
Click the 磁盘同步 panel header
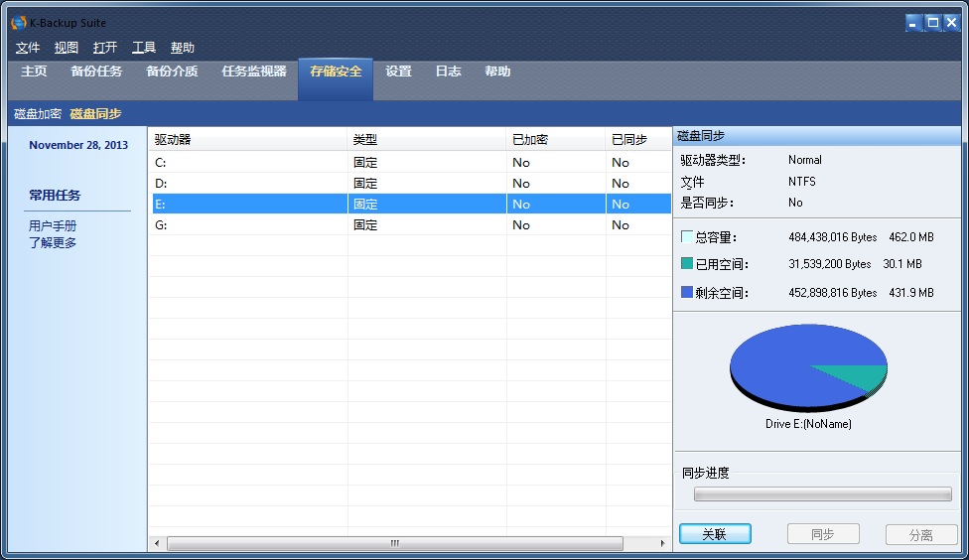(x=817, y=136)
